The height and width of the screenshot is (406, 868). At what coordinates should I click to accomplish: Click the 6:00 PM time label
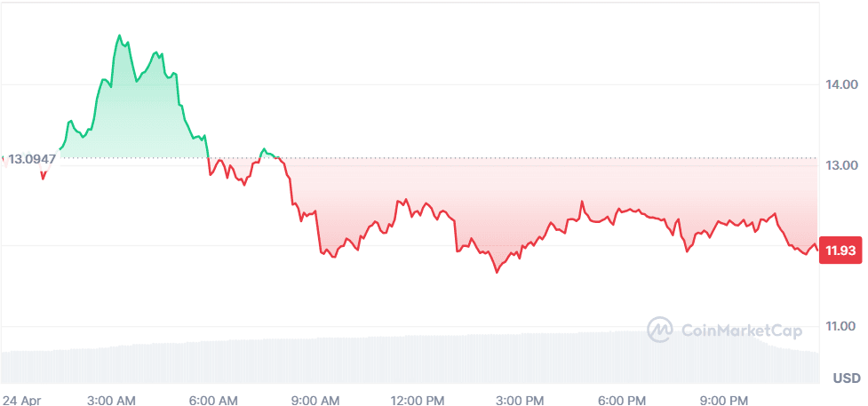pos(623,398)
